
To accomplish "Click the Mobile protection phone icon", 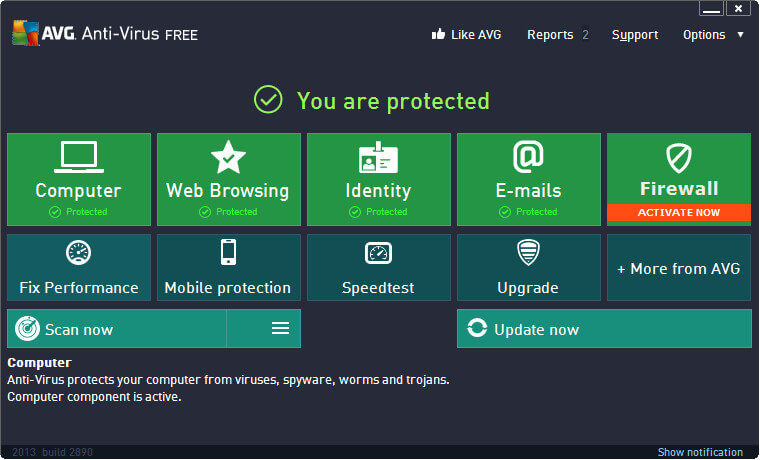I will point(228,252).
